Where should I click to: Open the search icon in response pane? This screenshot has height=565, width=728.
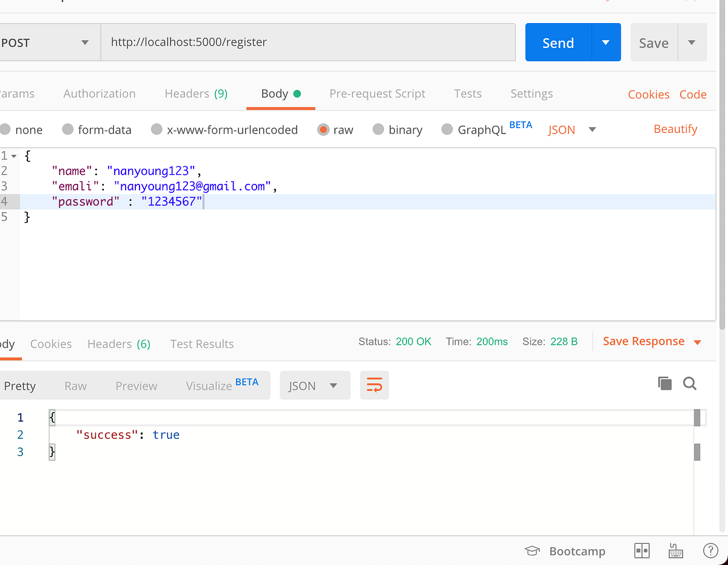pos(690,384)
